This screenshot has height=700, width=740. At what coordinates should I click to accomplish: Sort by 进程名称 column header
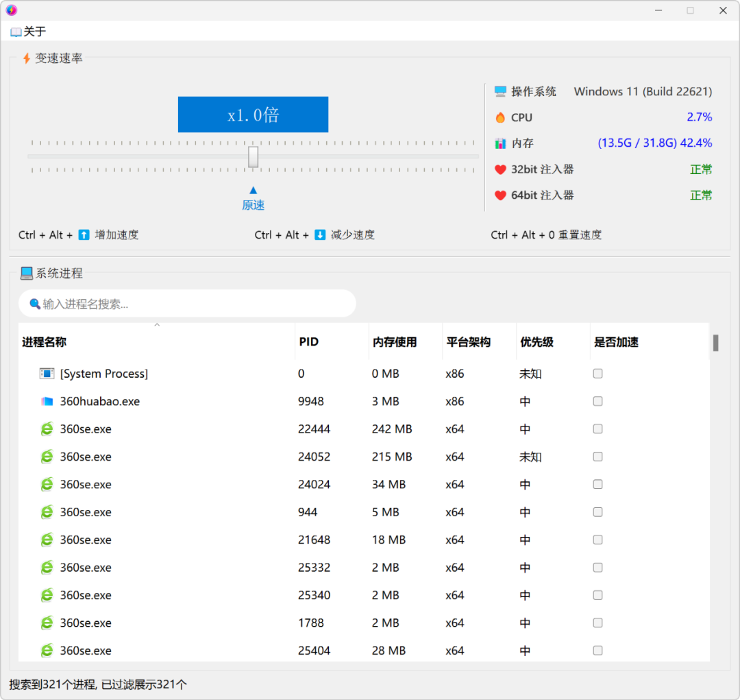156,342
